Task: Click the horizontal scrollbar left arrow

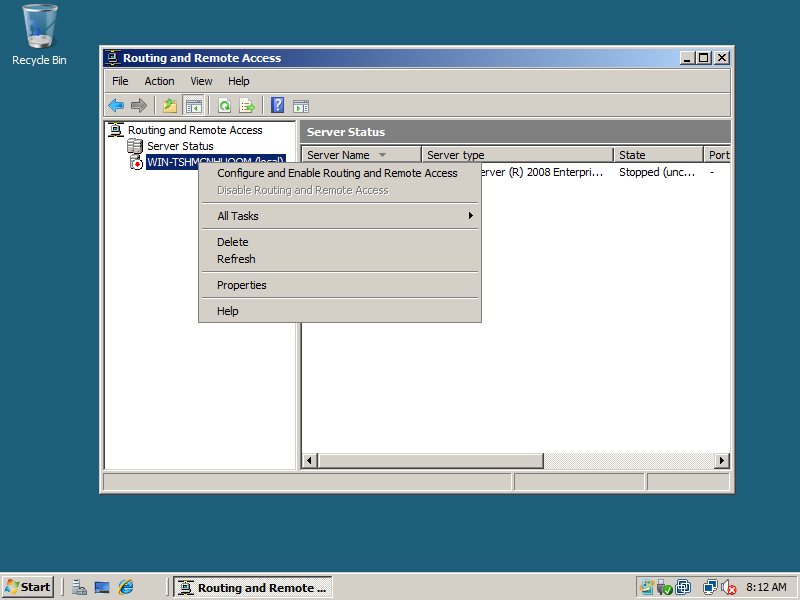Action: pyautogui.click(x=309, y=461)
